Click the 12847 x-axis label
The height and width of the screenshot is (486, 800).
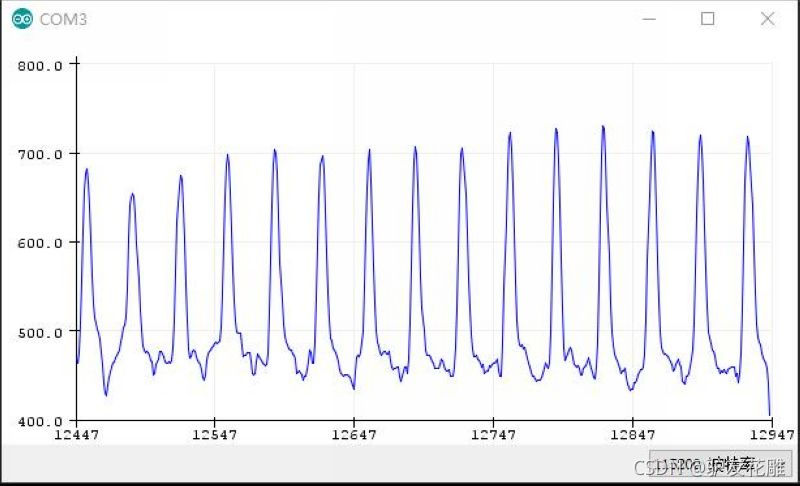pos(633,434)
